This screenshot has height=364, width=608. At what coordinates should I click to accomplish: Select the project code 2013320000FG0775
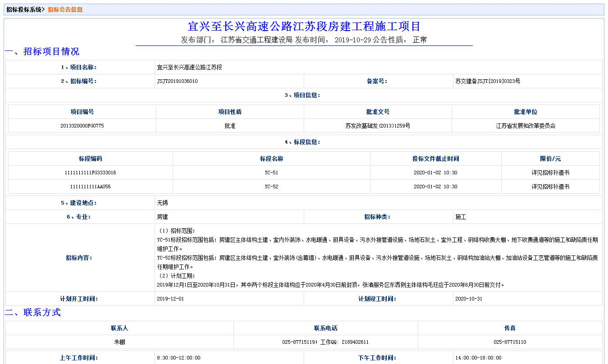click(82, 126)
